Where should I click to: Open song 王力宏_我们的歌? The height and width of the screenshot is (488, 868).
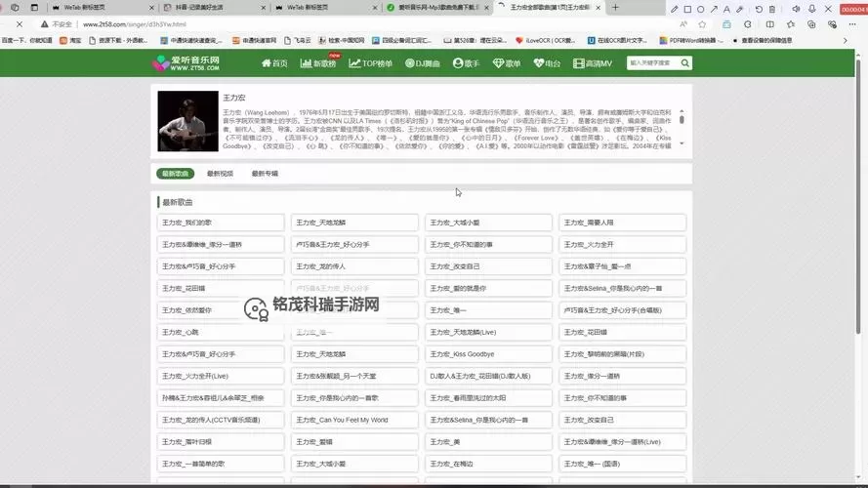coord(221,223)
